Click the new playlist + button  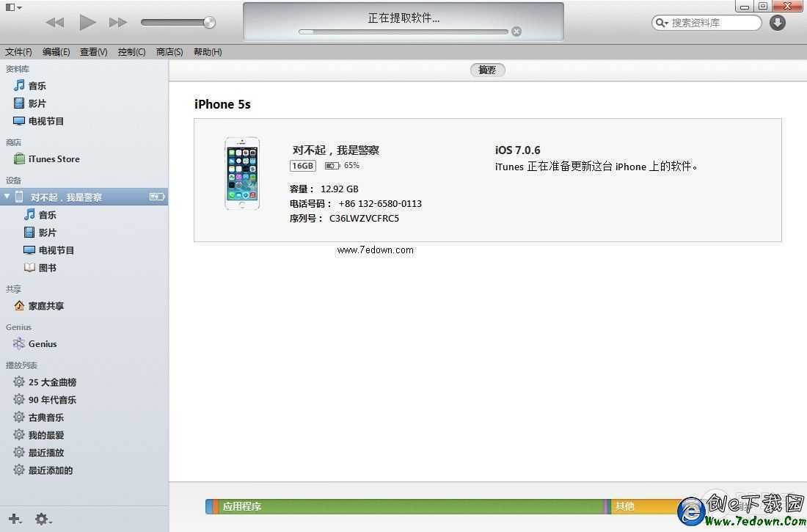[x=13, y=520]
